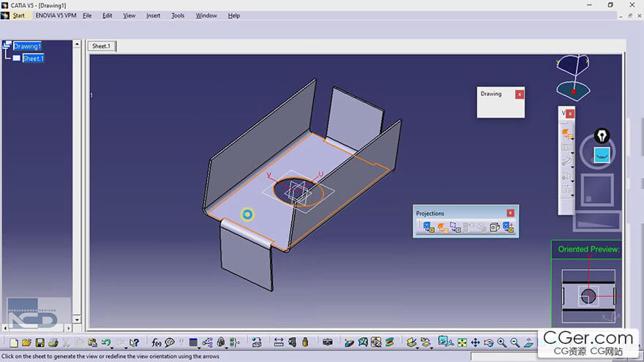Click the Front View icon in Projections
This screenshot has width=644, height=362.
point(428,227)
